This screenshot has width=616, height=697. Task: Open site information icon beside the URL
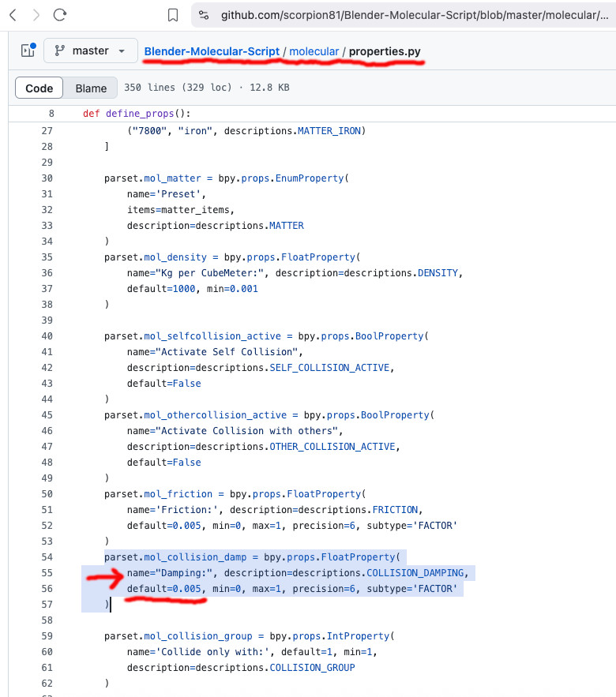click(204, 15)
